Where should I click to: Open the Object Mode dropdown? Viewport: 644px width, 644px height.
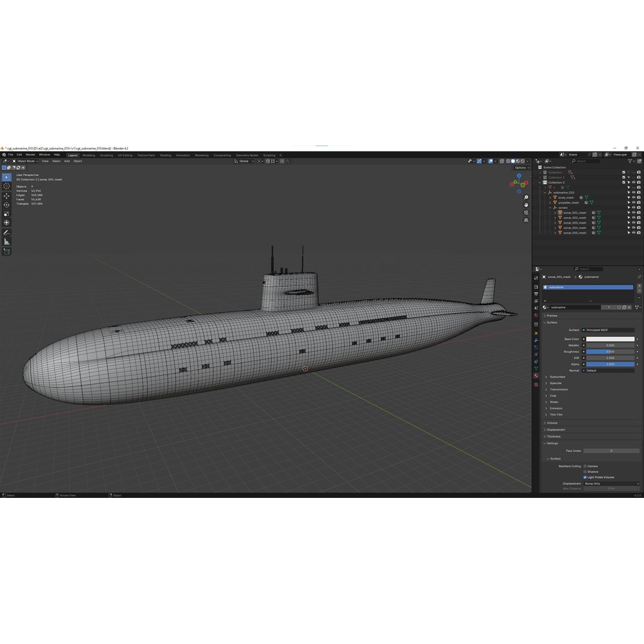[25, 161]
